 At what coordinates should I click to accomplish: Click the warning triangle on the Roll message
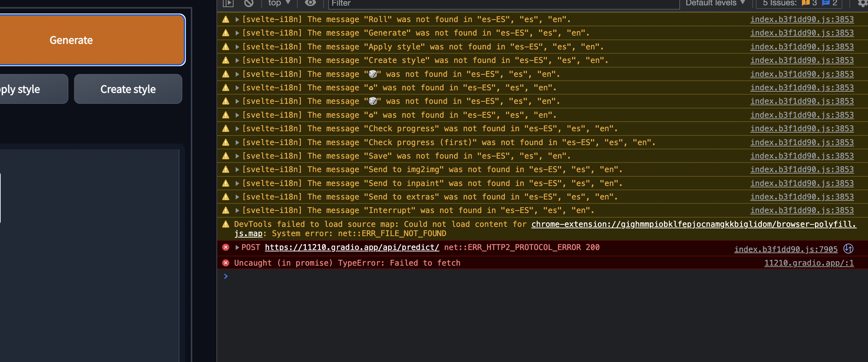pos(226,19)
